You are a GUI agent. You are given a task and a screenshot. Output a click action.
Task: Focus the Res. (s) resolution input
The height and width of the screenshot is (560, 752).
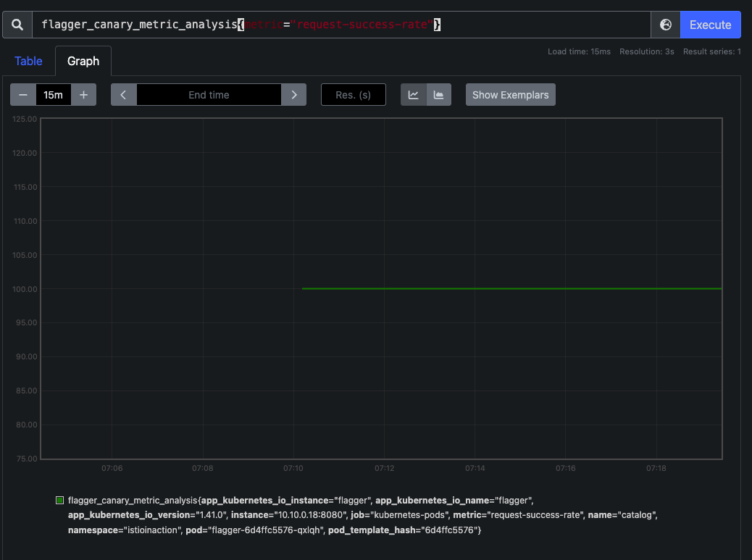click(353, 94)
